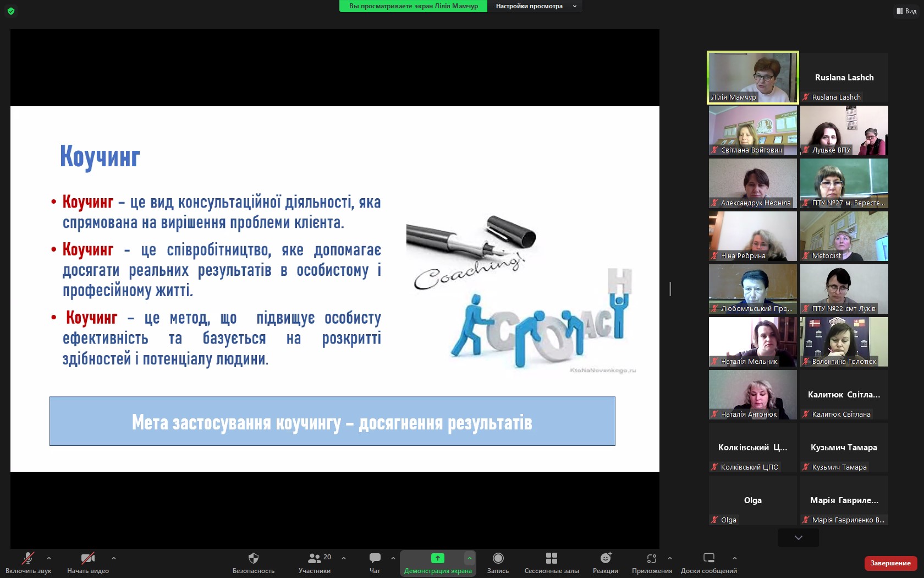Expand video options arrow beside camera

click(x=114, y=558)
